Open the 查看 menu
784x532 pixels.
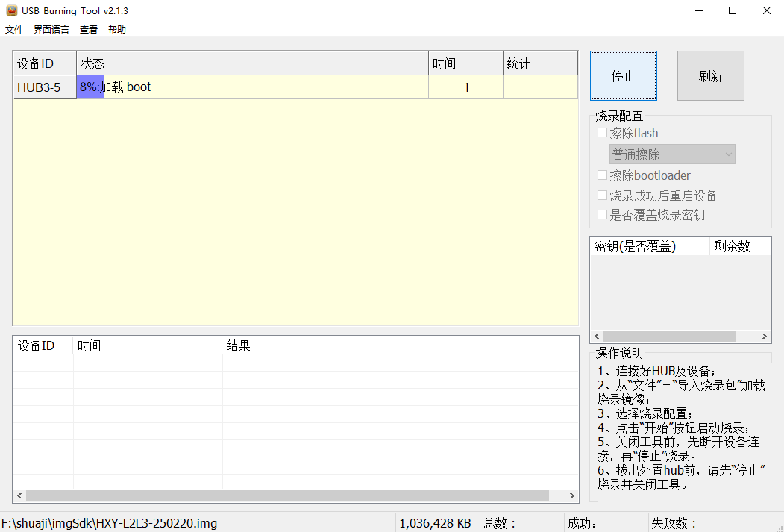coord(89,30)
